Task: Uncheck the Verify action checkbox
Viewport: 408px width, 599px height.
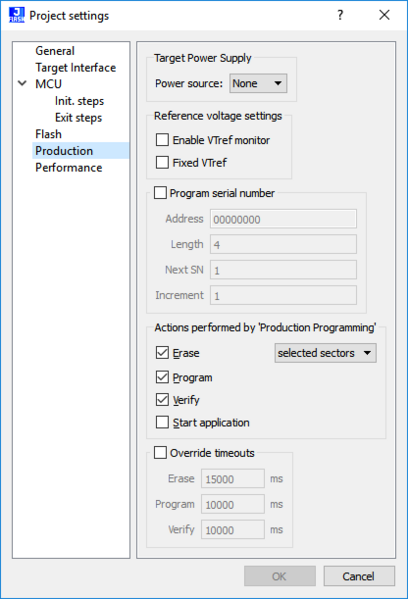Action: click(162, 400)
